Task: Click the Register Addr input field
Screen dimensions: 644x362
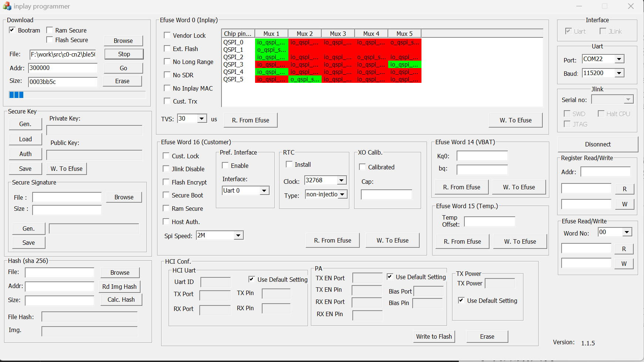Action: click(x=605, y=172)
